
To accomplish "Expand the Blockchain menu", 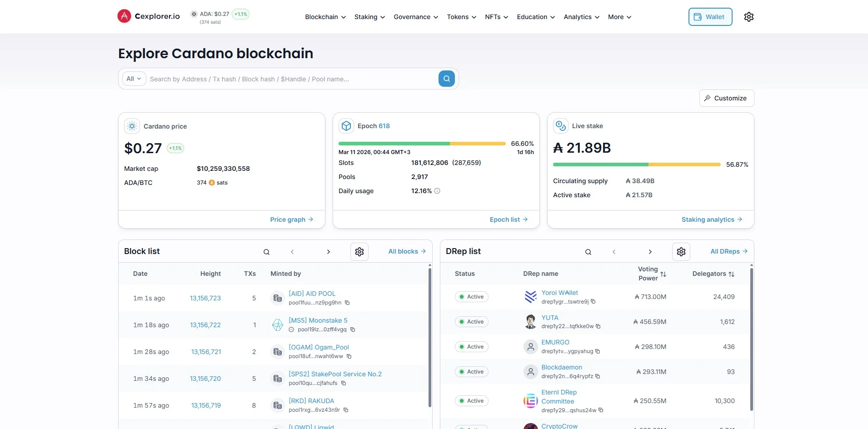I will (325, 17).
